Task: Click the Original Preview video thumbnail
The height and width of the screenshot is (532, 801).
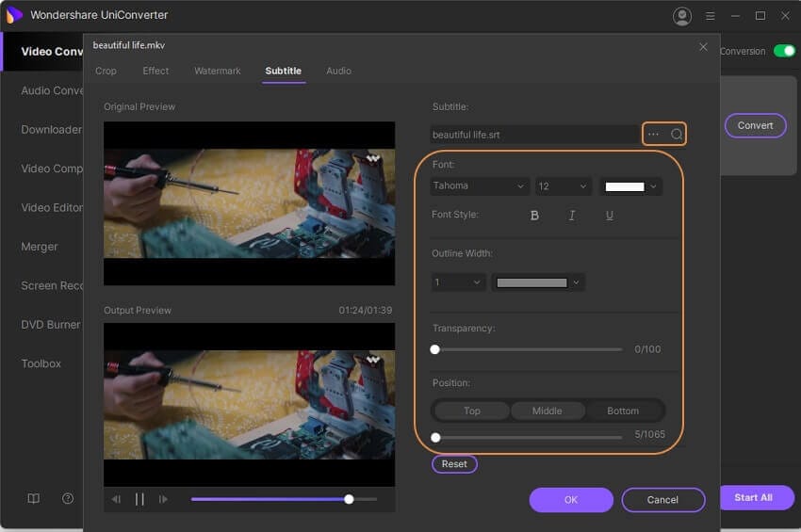Action: tap(250, 203)
